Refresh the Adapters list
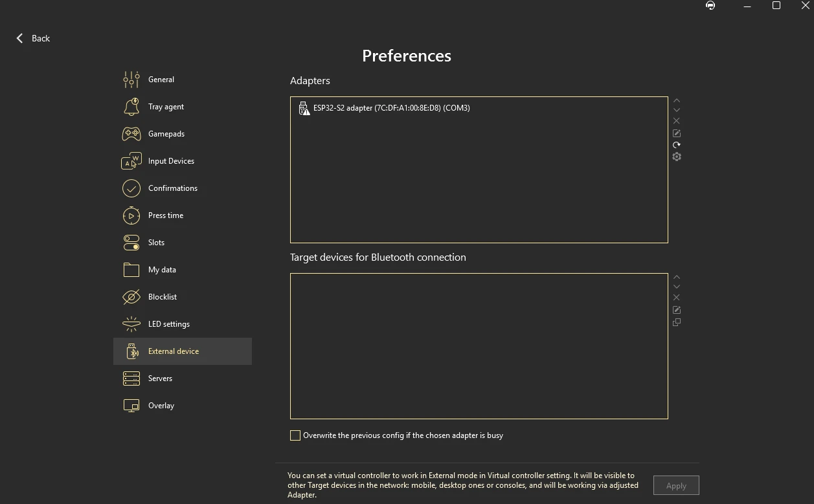 [677, 145]
